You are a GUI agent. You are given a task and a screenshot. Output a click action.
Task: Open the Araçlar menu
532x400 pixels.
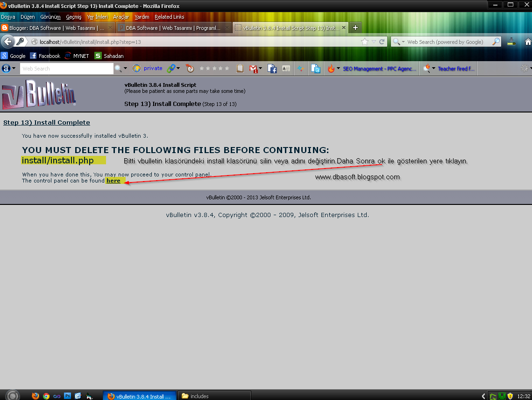[x=121, y=17]
